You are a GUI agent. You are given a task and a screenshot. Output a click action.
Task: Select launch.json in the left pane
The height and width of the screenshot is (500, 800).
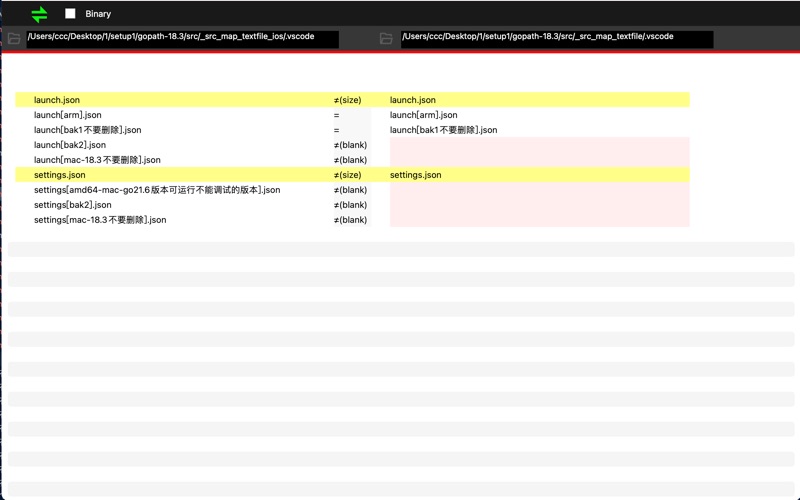[57, 100]
